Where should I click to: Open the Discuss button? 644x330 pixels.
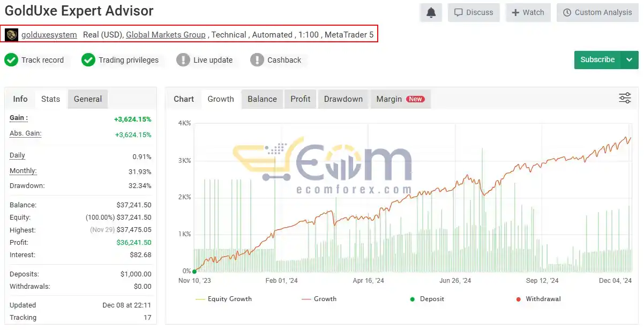pyautogui.click(x=474, y=13)
